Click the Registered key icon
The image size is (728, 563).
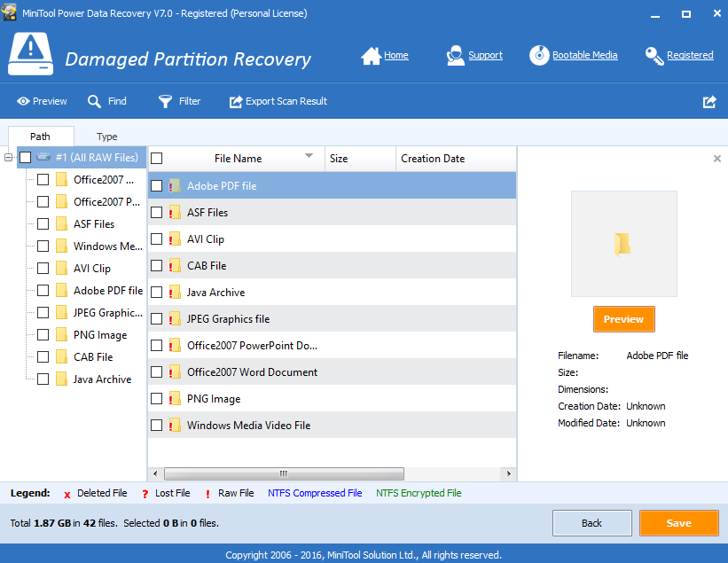(x=654, y=56)
